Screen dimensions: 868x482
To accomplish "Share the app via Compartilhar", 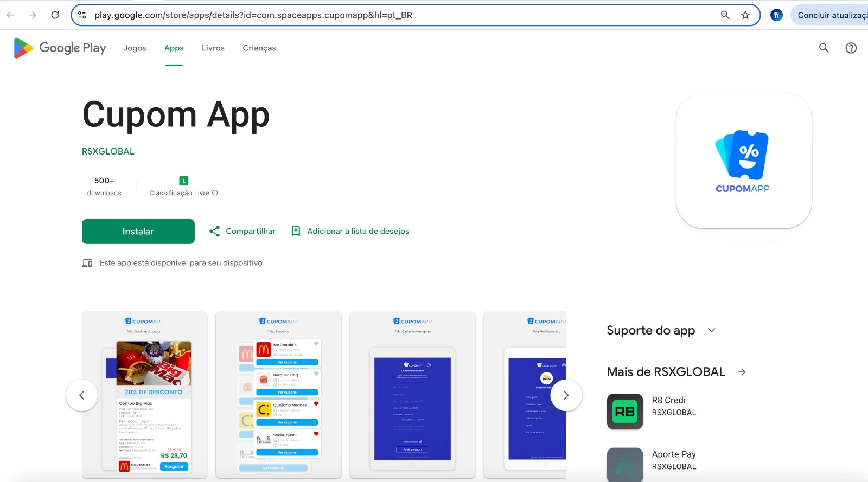I will 242,232.
